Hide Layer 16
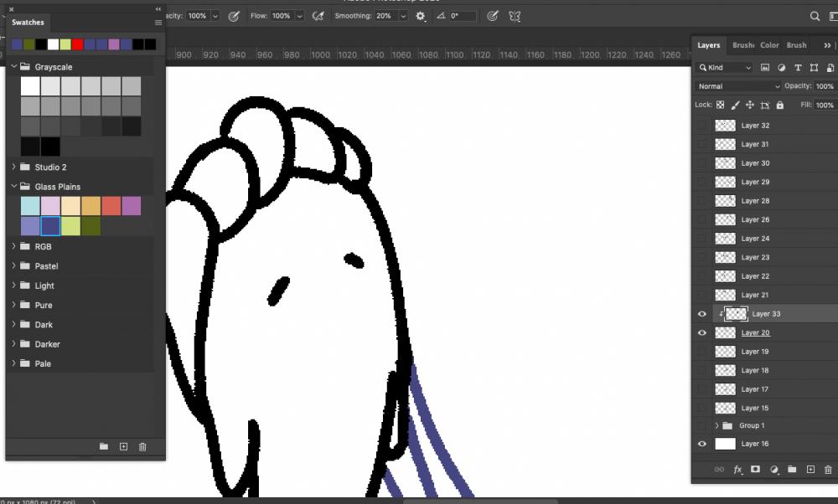Screen dimensions: 838x504 point(702,444)
